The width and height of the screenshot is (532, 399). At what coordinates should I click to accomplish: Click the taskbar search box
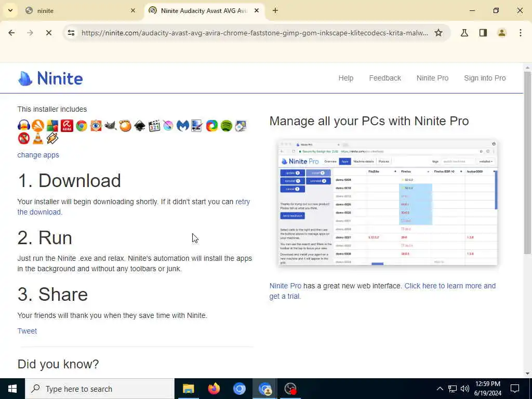[99, 389]
